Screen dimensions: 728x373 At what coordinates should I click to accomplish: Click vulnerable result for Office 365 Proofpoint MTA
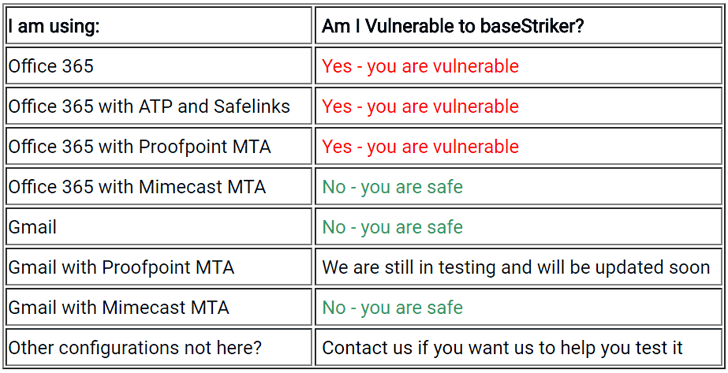(x=420, y=146)
